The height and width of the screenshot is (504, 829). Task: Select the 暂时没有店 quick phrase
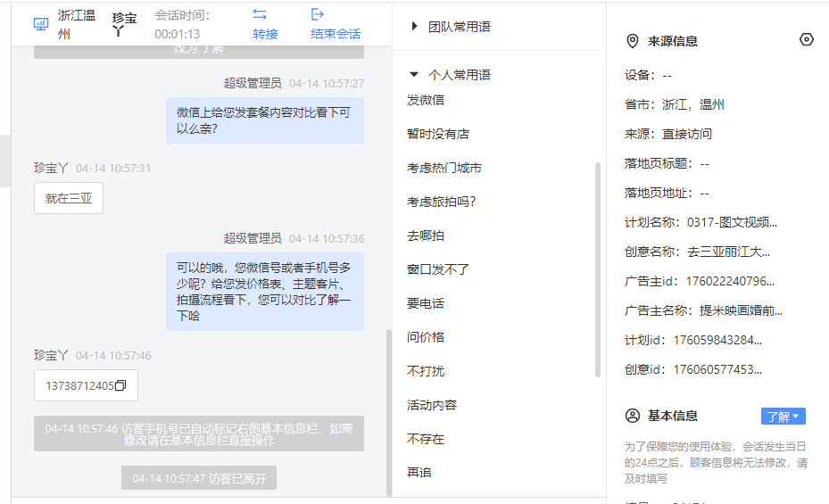(438, 134)
